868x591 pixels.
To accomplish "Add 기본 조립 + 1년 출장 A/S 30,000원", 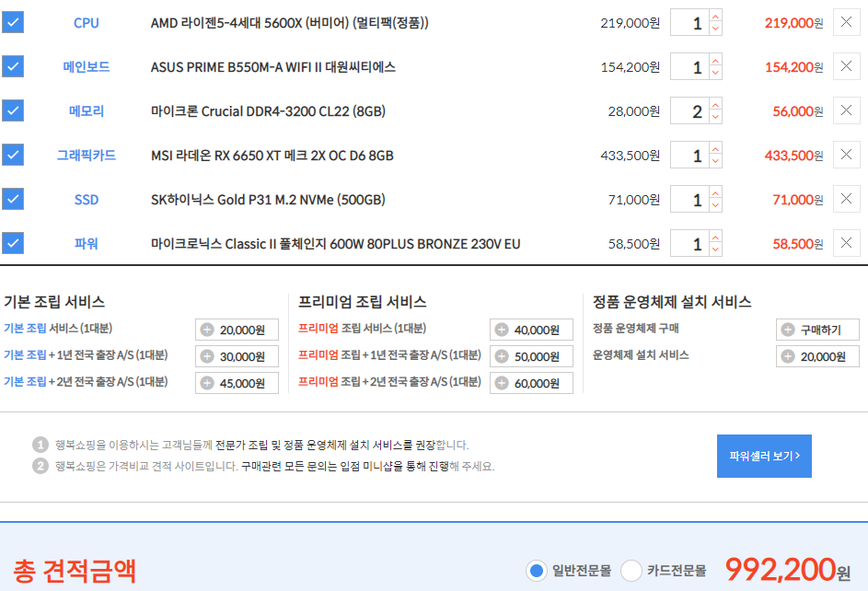I will [237, 356].
